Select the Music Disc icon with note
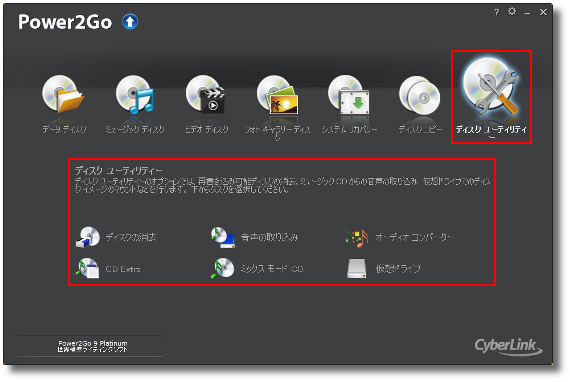 coord(135,95)
